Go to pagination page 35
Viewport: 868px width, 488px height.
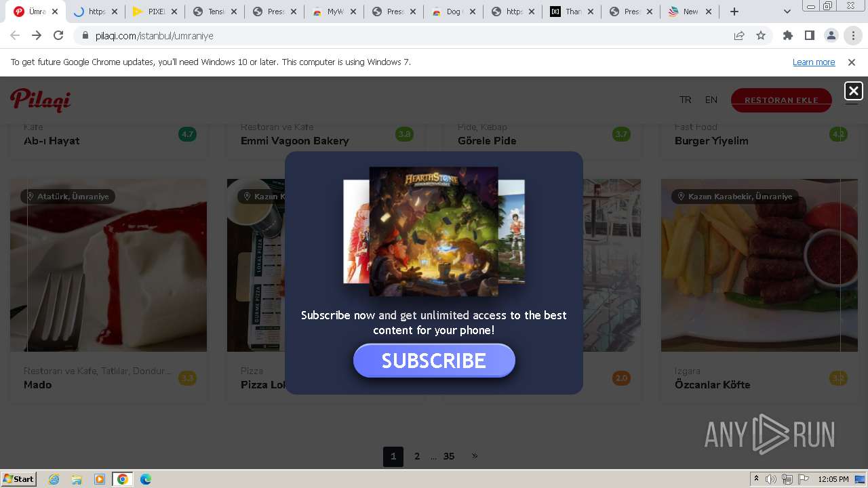click(449, 457)
